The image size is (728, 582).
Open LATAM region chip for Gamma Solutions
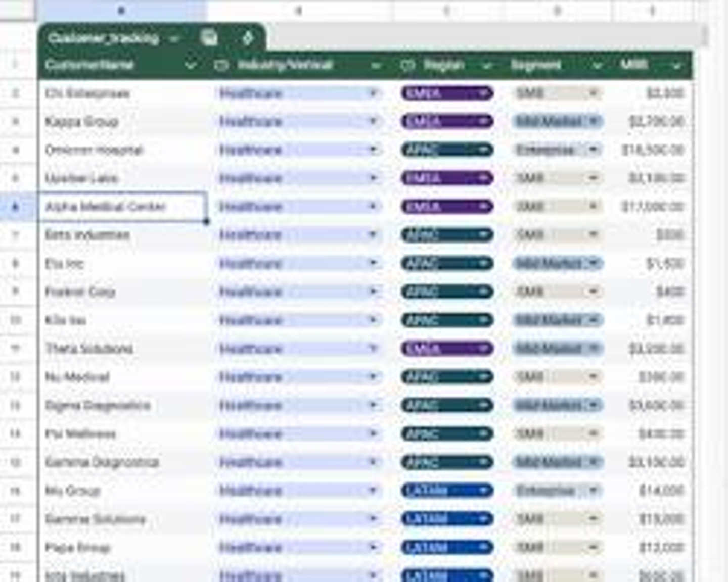click(x=447, y=519)
